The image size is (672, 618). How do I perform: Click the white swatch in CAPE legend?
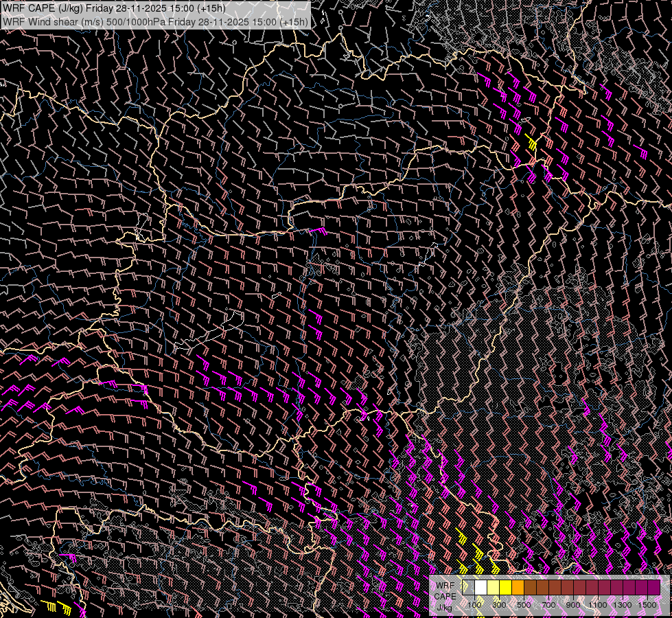[x=481, y=588]
